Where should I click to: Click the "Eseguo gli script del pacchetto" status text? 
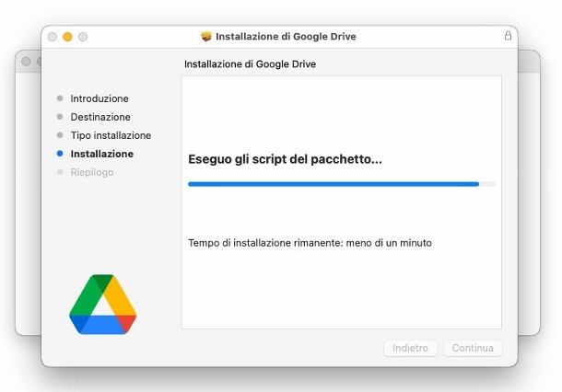pos(285,159)
